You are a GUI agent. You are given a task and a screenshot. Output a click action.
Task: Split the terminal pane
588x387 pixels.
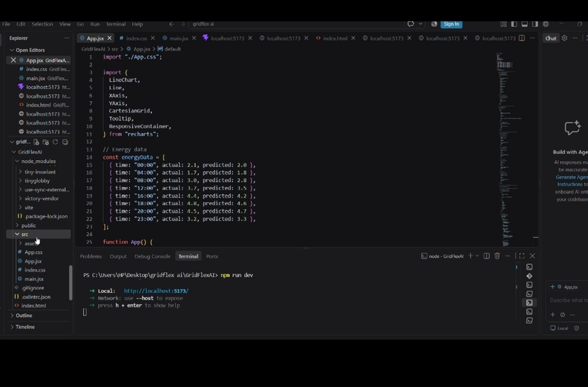487,256
